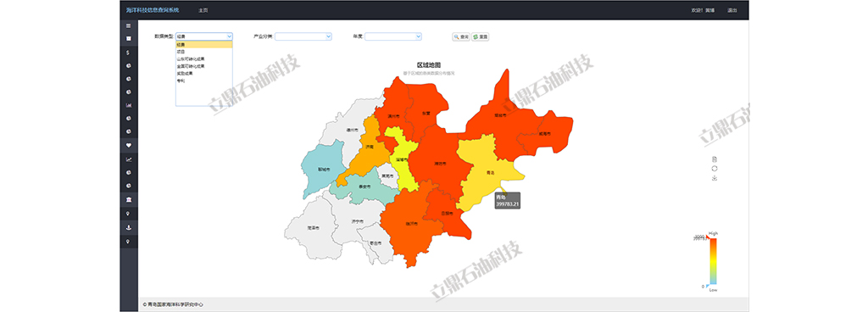This screenshot has height=312, width=868.
Task: Open the 产业分类 dropdown
Action: pyautogui.click(x=303, y=36)
